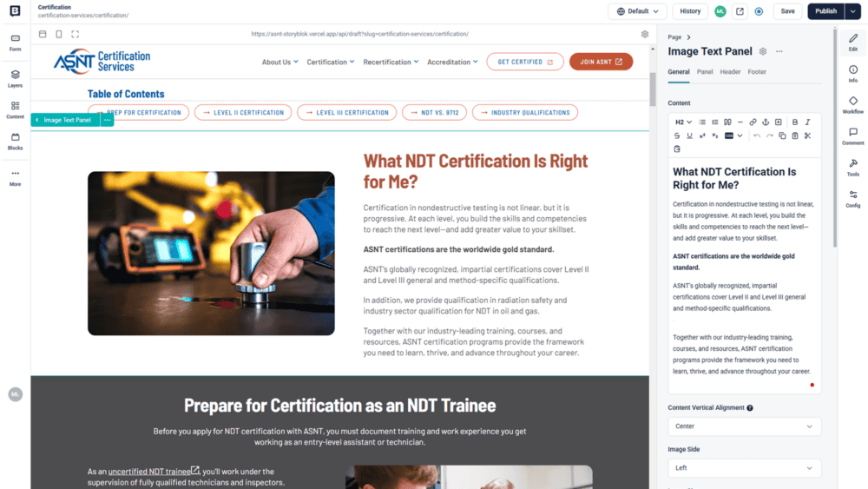Open the Image Side Left dropdown
Screen dimensions: 868x489
tap(744, 468)
